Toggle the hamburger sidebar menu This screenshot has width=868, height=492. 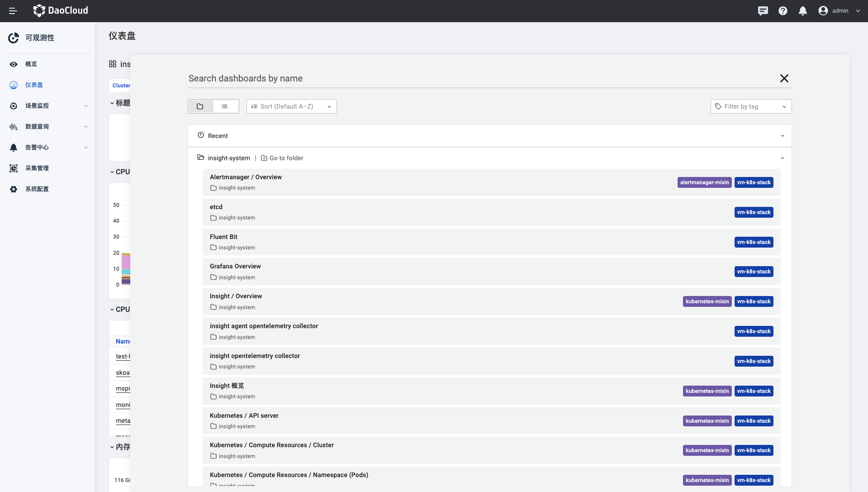click(x=13, y=11)
